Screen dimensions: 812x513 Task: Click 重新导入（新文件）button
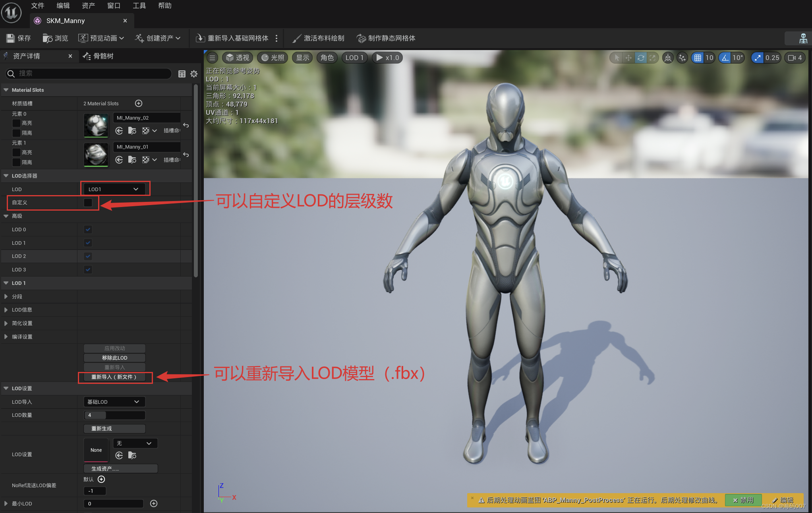(114, 377)
